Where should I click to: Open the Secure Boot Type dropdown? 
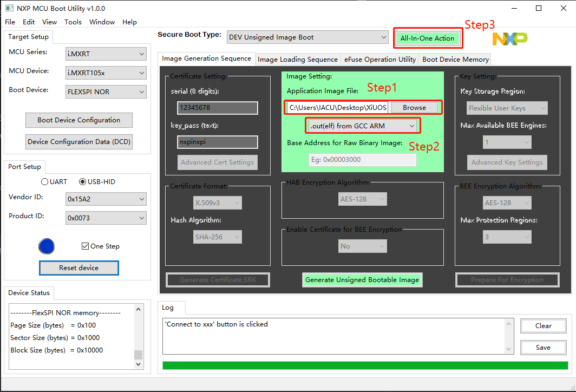pos(307,37)
